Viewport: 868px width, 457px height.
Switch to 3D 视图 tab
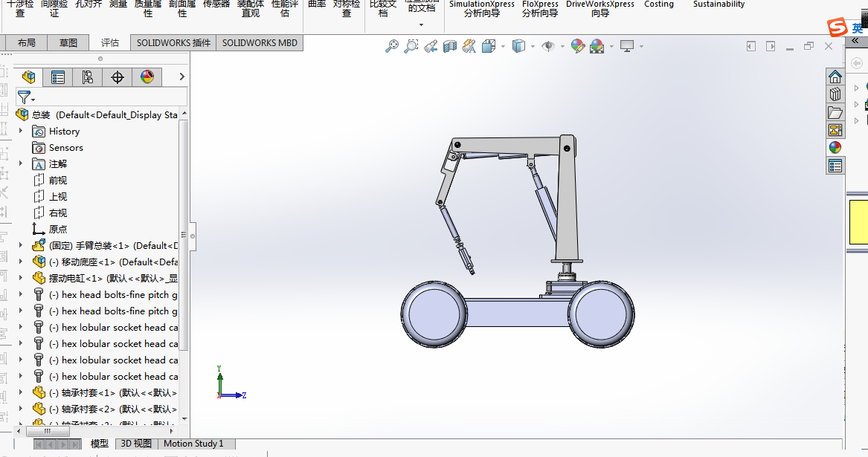(136, 444)
